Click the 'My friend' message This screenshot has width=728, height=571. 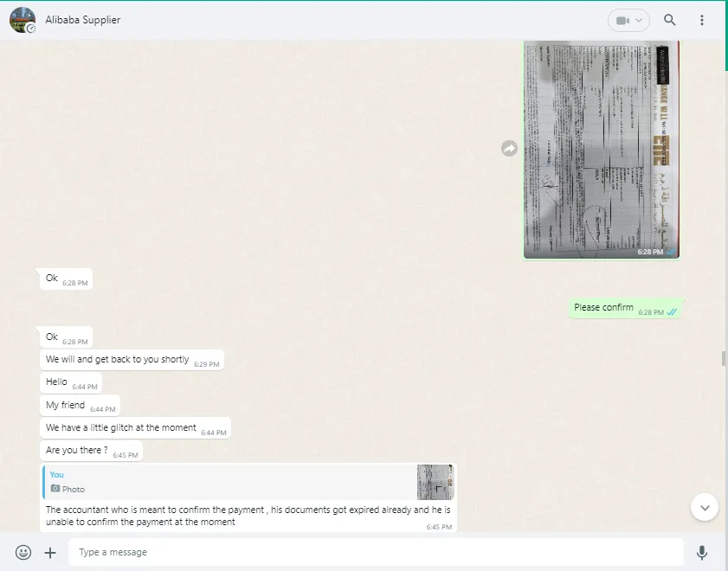[x=80, y=406]
